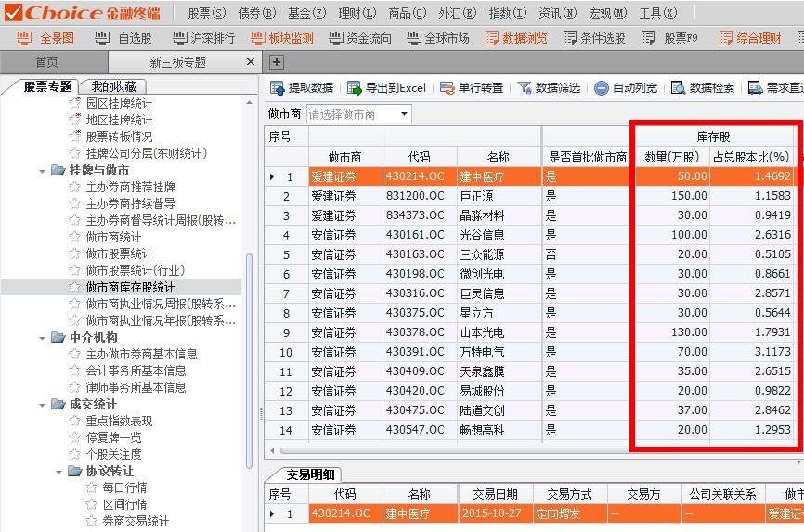Select the 股票专题 tab
804x532 pixels.
coord(47,86)
